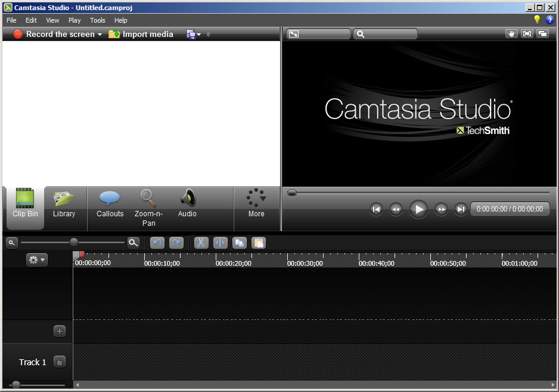Open the Zoom-n-Pan tab
The width and height of the screenshot is (559, 392).
coord(148,208)
